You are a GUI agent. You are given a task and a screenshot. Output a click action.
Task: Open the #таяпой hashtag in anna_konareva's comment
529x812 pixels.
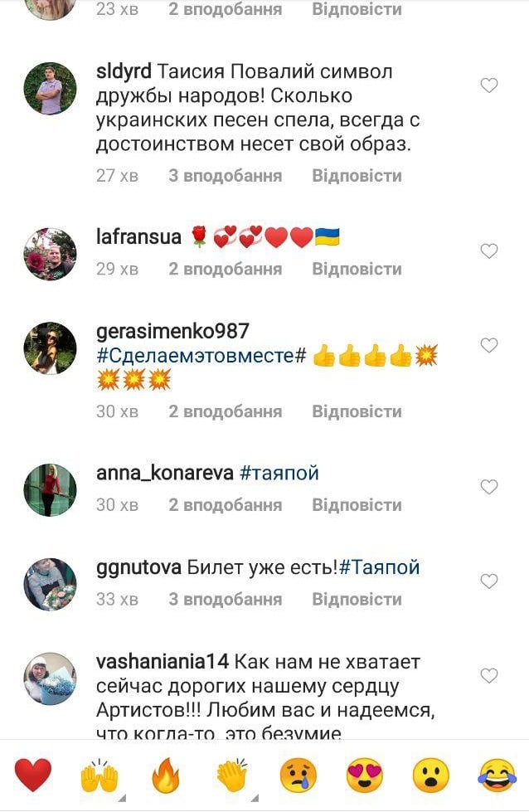pos(279,474)
